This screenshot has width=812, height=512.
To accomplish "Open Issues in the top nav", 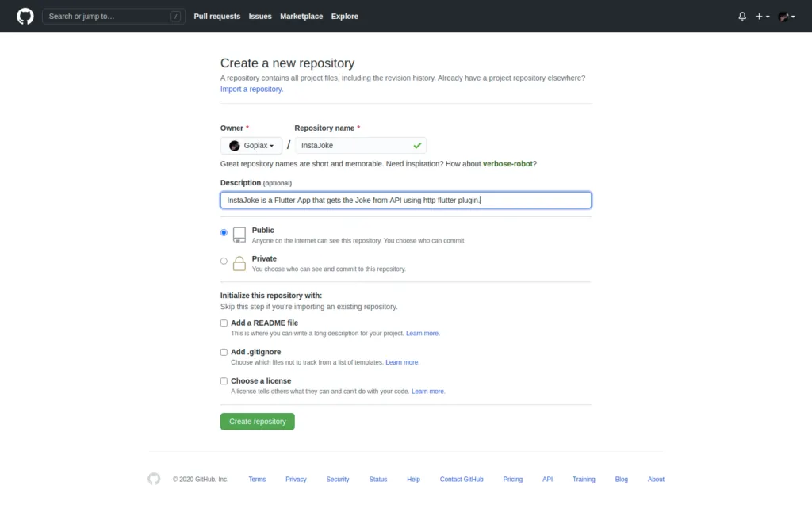I will 260,17.
